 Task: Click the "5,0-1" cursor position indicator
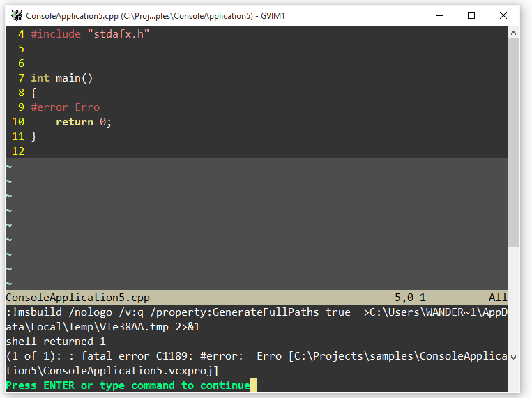(x=410, y=298)
